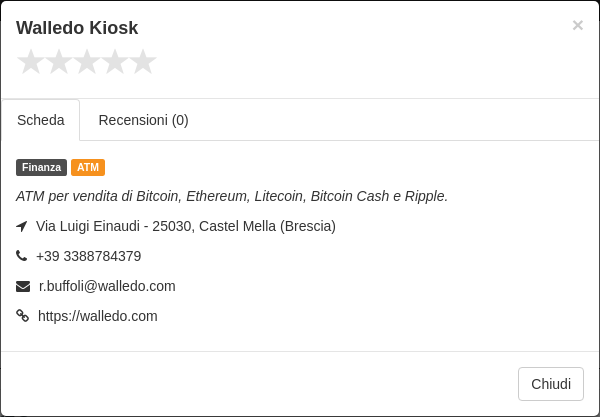Click phone number +39 3388784379

[x=88, y=256]
